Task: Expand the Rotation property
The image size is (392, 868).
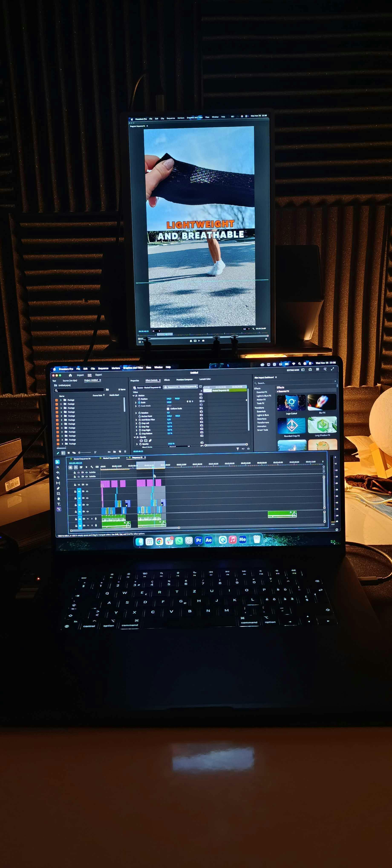Action: click(136, 413)
